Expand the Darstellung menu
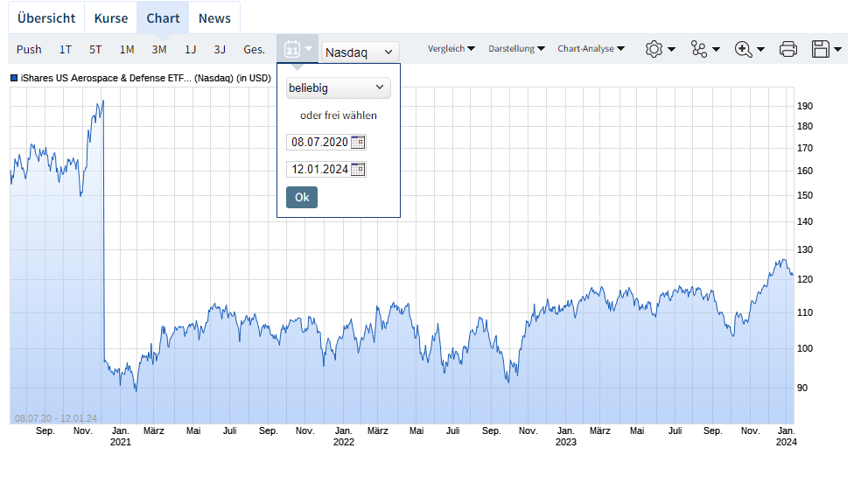The width and height of the screenshot is (868, 483). (516, 49)
